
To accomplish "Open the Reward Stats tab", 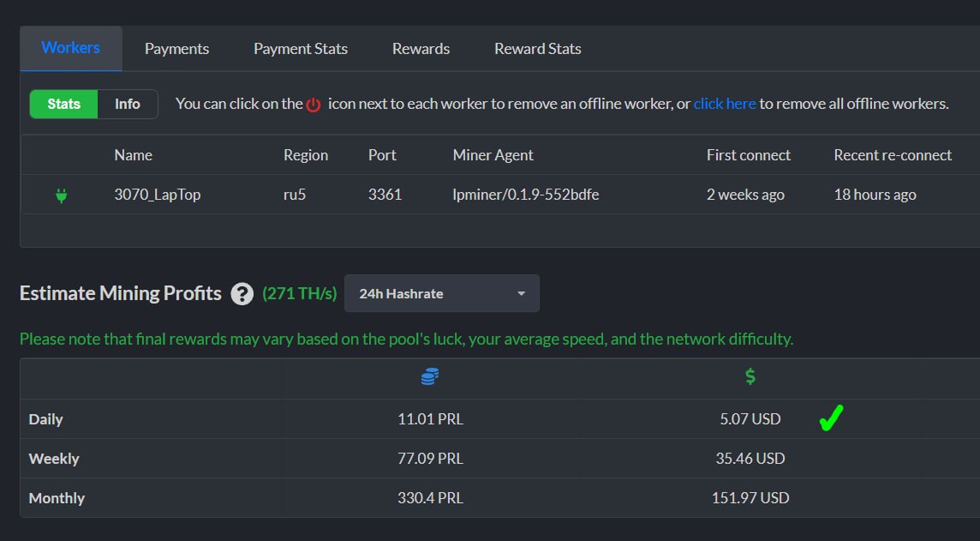I will tap(537, 49).
